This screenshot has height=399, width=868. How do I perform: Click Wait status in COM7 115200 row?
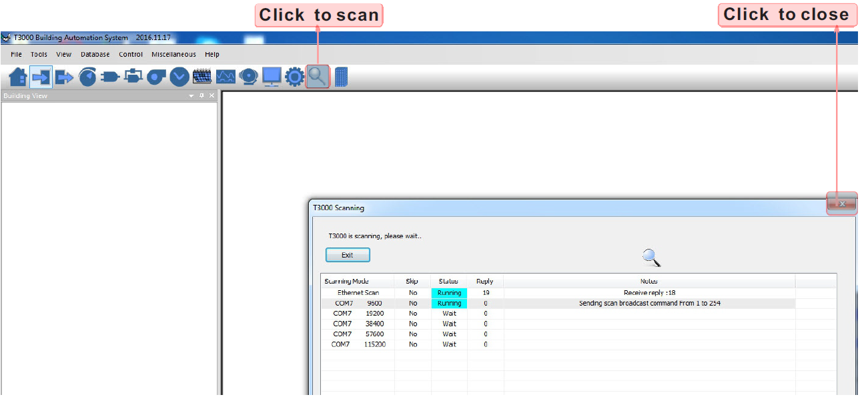coord(449,345)
